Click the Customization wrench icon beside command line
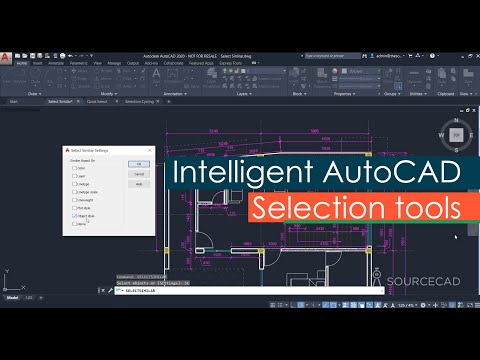Viewport: 480px width, 360px height. pyautogui.click(x=110, y=291)
